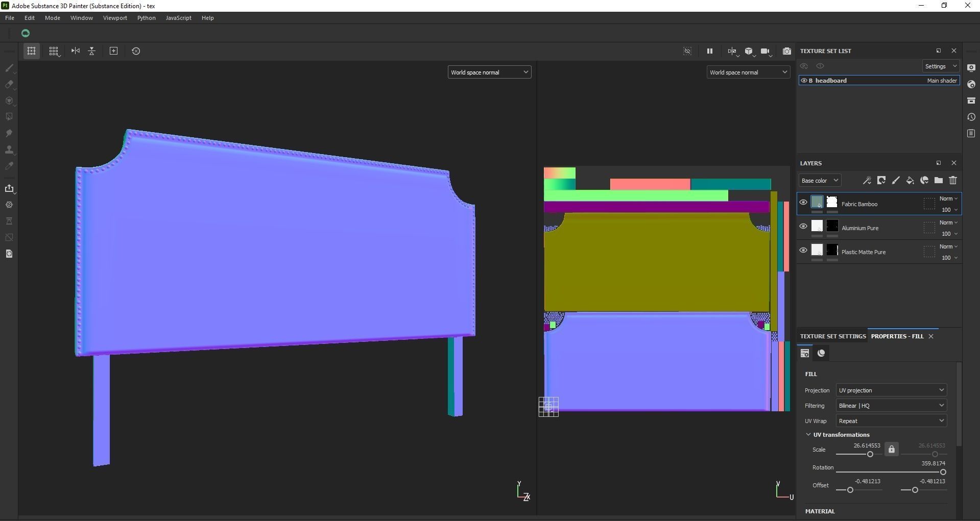Select the Material picker tool
The width and height of the screenshot is (980, 521).
pyautogui.click(x=9, y=166)
